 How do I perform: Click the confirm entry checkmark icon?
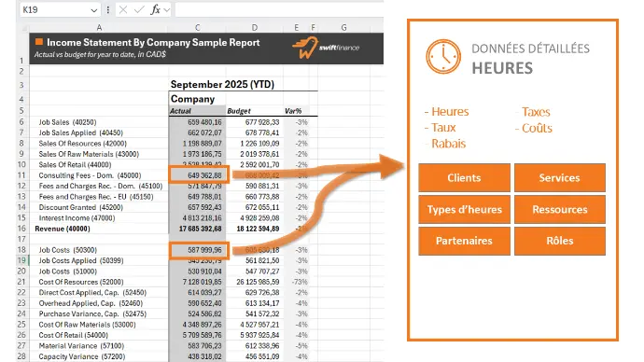click(139, 9)
